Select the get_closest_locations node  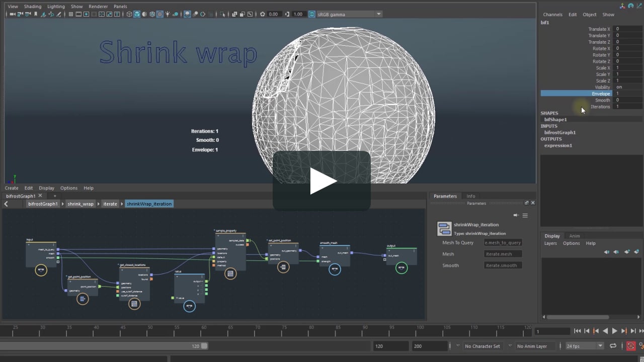[x=134, y=284]
